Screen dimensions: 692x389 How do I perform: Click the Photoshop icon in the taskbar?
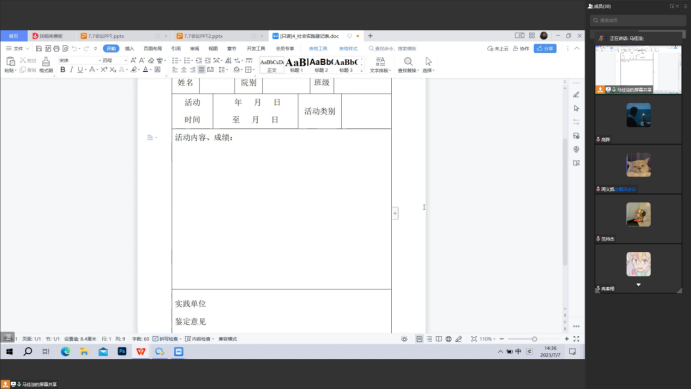click(122, 351)
